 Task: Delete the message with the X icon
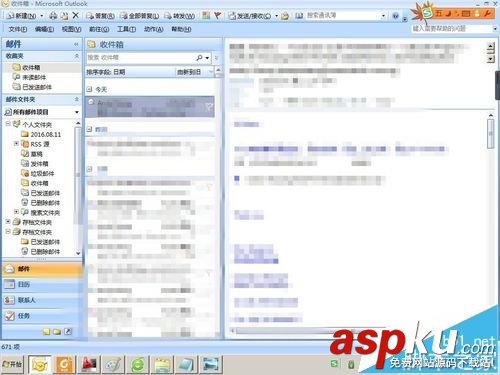coord(76,15)
